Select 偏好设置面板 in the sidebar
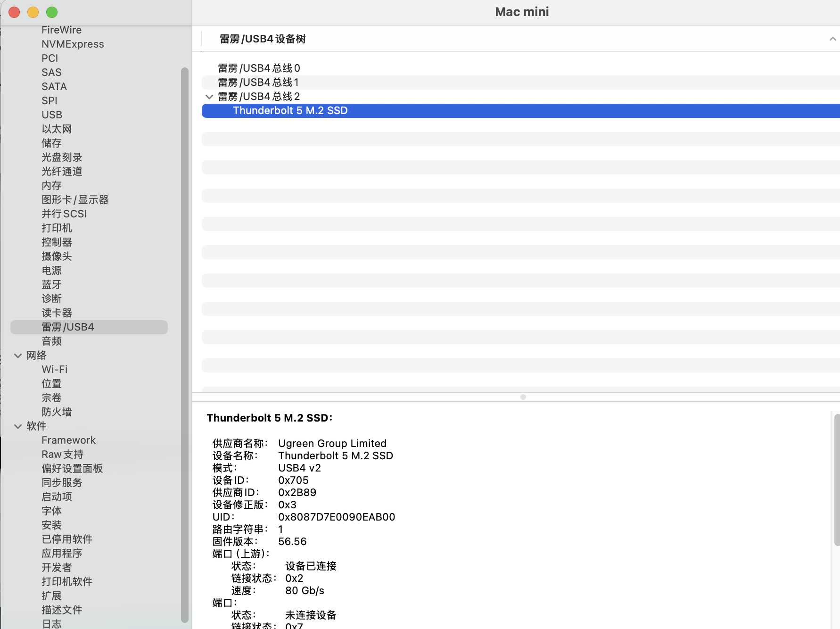This screenshot has width=840, height=629. click(72, 469)
